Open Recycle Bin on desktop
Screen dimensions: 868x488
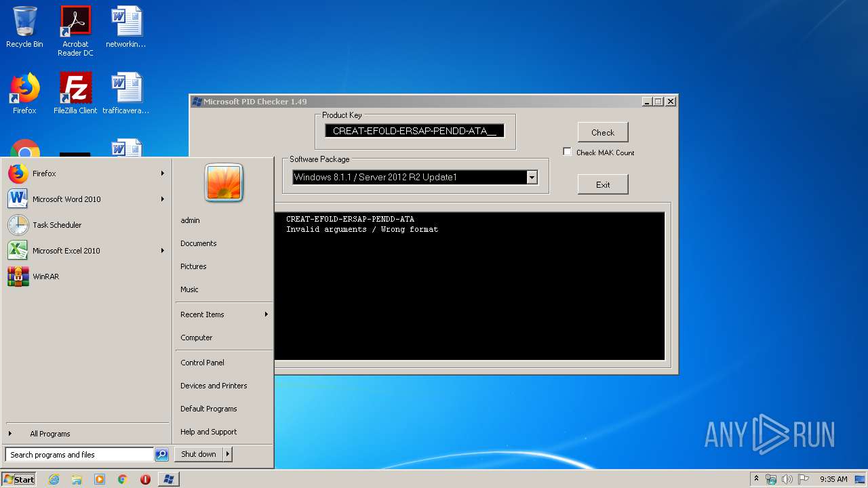point(24,27)
